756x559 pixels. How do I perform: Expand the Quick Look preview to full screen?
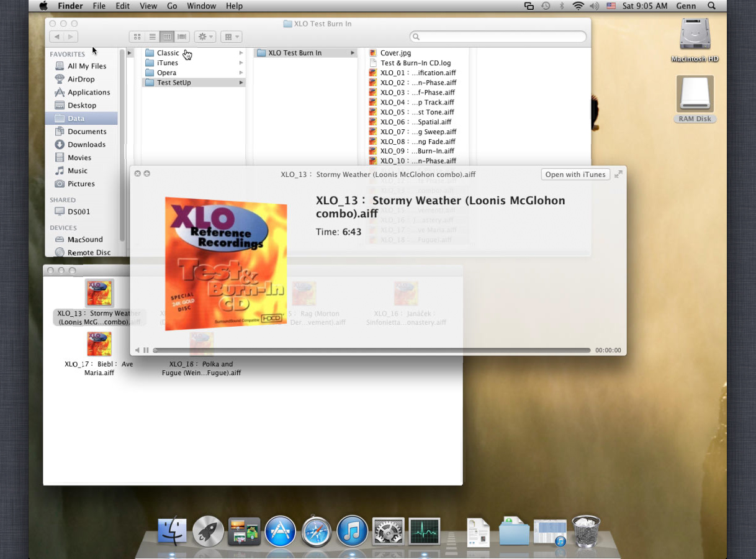pos(618,175)
